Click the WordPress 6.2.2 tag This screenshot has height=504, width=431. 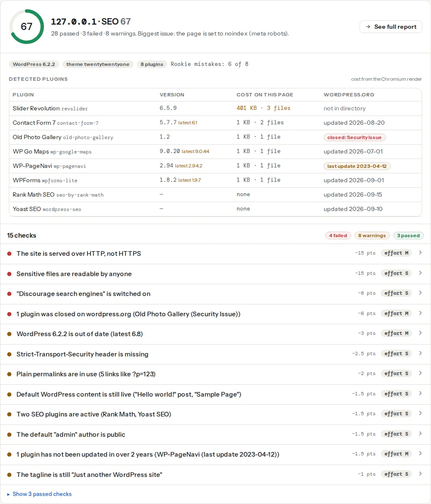[x=34, y=64]
